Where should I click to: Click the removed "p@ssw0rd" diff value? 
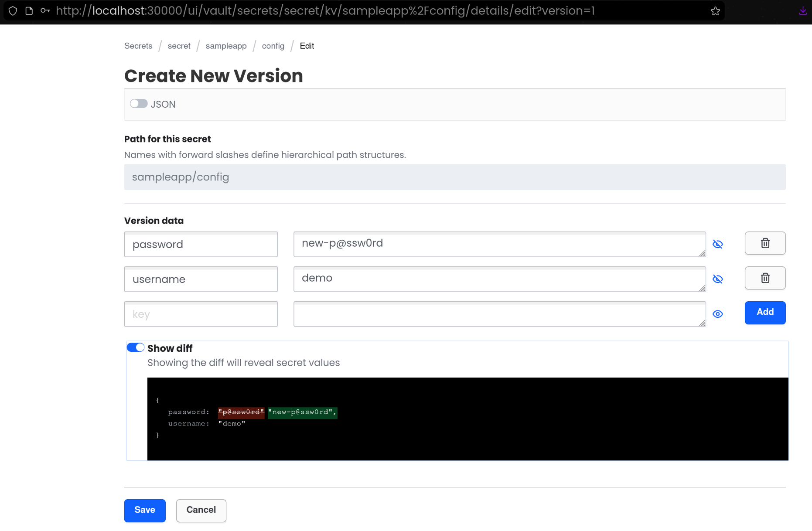(241, 412)
